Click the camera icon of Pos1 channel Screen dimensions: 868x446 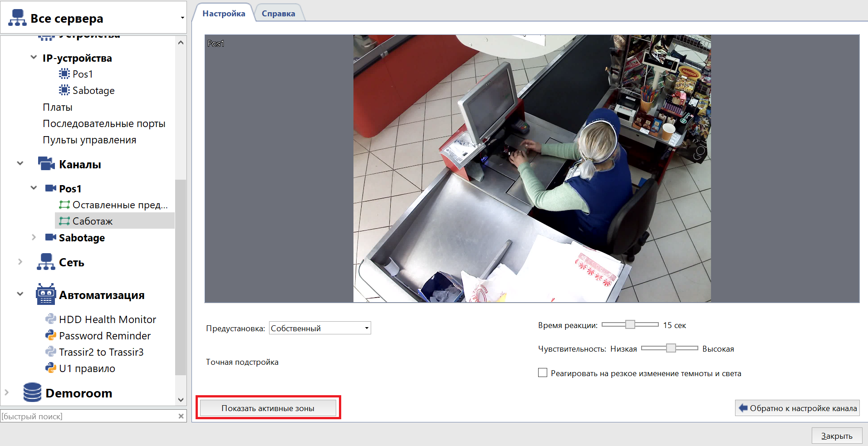51,188
